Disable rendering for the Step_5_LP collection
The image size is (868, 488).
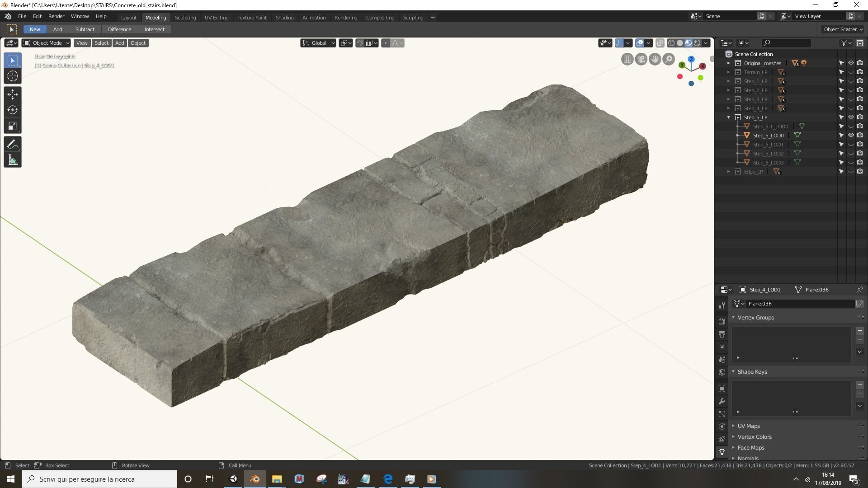860,117
